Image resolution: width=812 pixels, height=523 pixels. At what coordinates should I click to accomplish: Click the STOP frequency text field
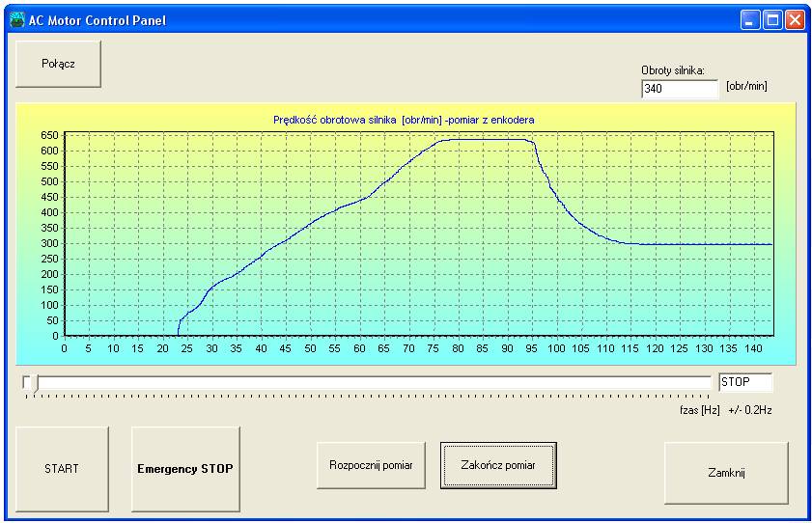pyautogui.click(x=745, y=382)
